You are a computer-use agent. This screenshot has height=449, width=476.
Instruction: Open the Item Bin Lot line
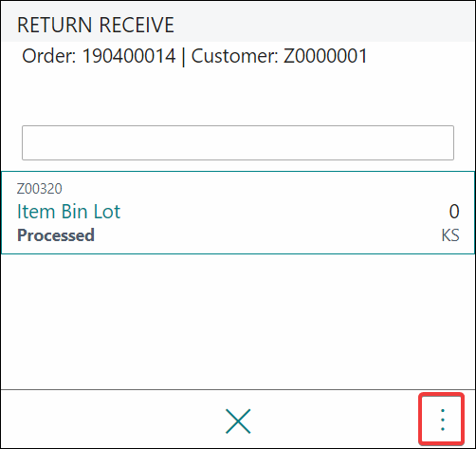(x=68, y=212)
